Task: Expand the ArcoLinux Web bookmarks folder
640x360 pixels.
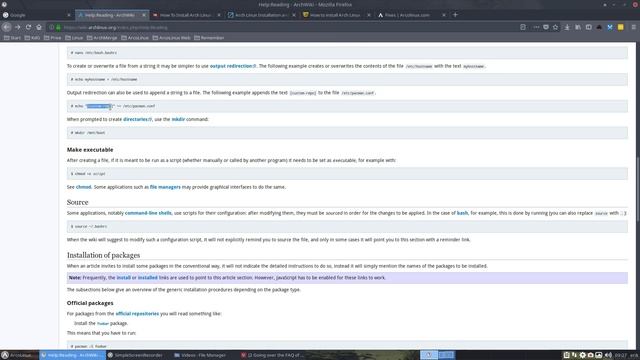Action: coord(171,38)
